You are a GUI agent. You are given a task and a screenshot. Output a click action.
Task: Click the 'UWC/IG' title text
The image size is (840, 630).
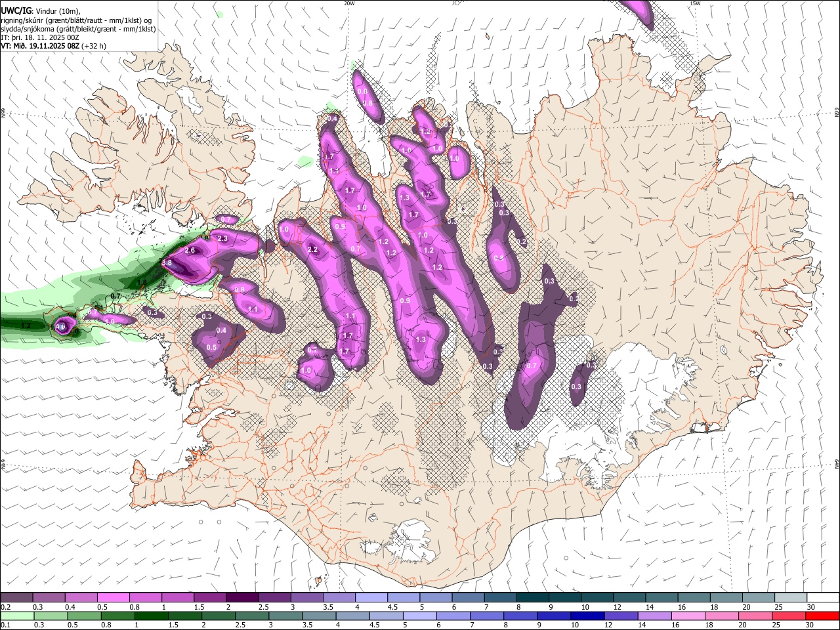tap(15, 10)
